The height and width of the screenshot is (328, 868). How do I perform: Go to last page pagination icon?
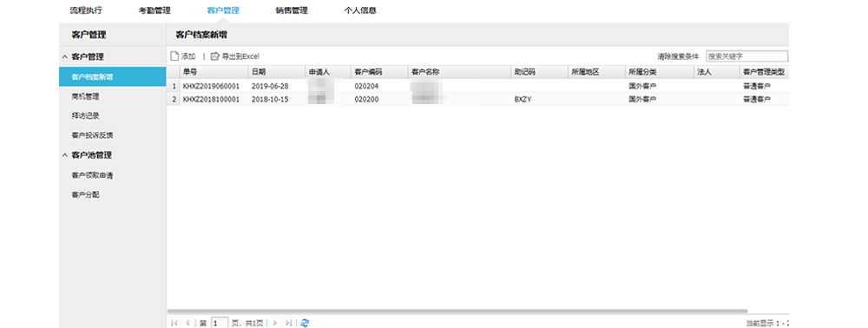[x=288, y=323]
